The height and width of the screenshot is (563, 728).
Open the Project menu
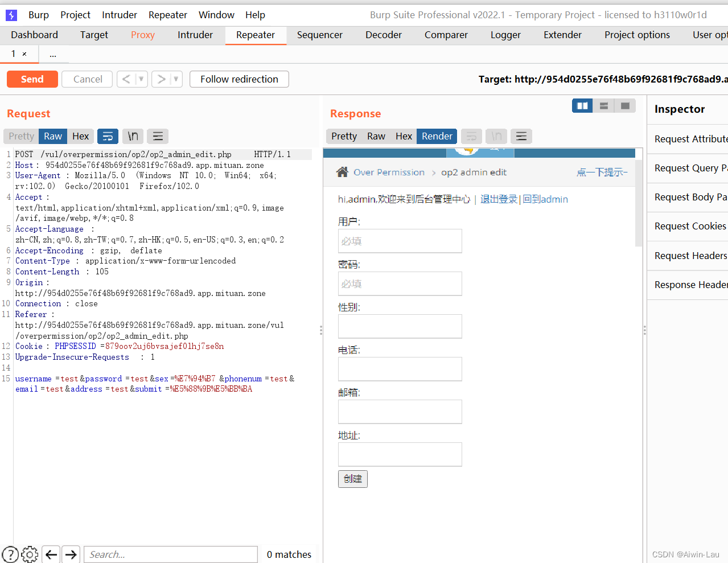pyautogui.click(x=75, y=15)
